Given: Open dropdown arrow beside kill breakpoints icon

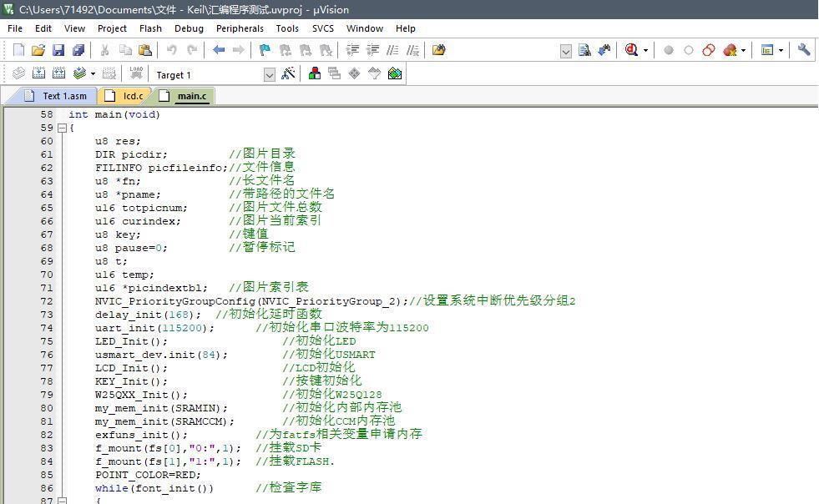Looking at the screenshot, I should [x=743, y=50].
